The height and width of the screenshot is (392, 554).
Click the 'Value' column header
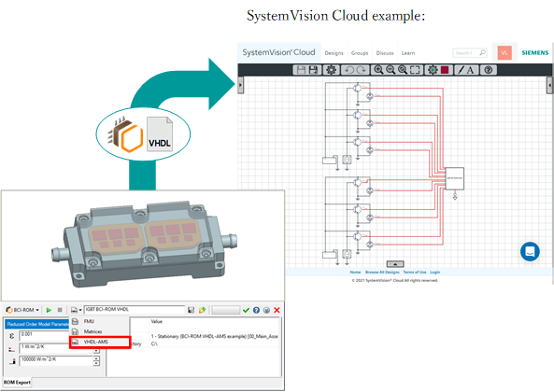[x=157, y=321]
